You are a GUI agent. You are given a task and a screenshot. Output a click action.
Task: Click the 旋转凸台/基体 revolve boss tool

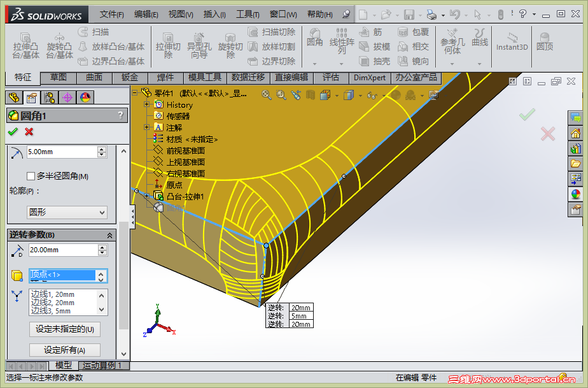coord(59,45)
